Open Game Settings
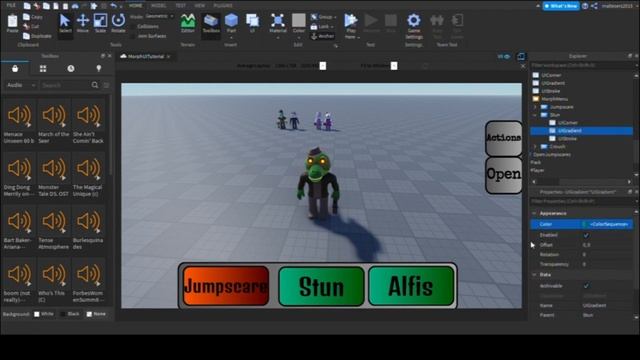Image resolution: width=640 pixels, height=360 pixels. tap(414, 26)
